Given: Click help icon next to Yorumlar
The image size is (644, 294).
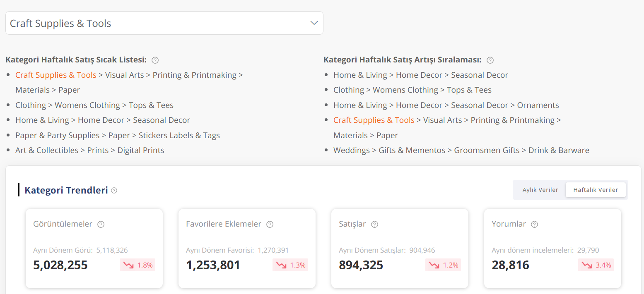Looking at the screenshot, I should (x=534, y=225).
